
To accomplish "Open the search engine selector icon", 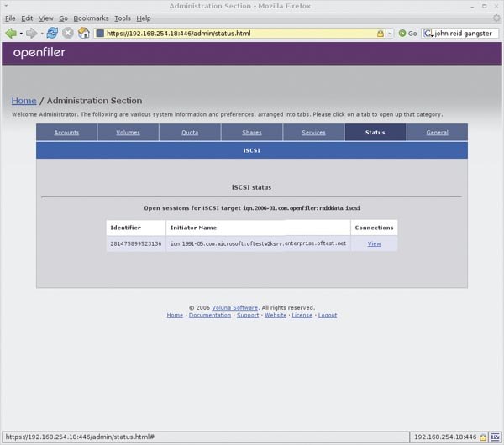I will tap(428, 34).
